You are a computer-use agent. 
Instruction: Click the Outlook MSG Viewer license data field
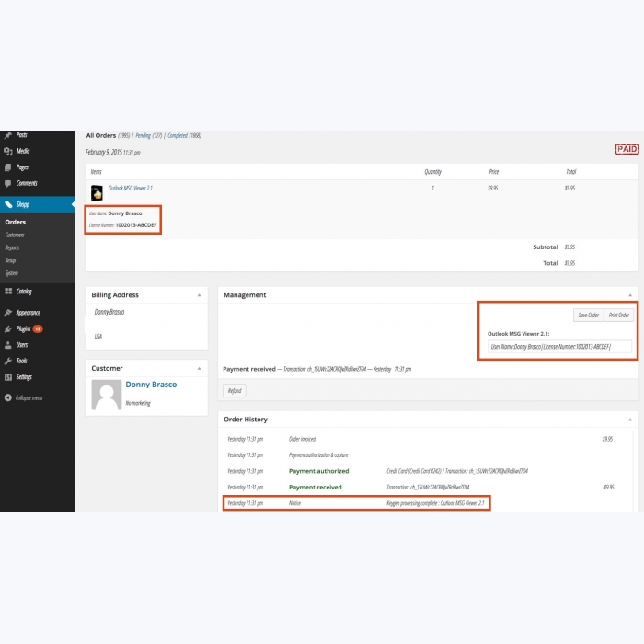pos(559,347)
